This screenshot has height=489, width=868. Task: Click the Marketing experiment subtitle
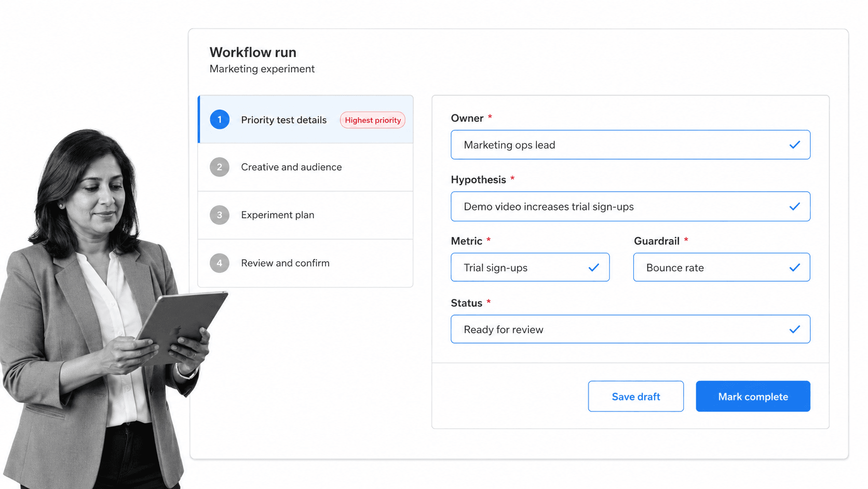(x=262, y=69)
